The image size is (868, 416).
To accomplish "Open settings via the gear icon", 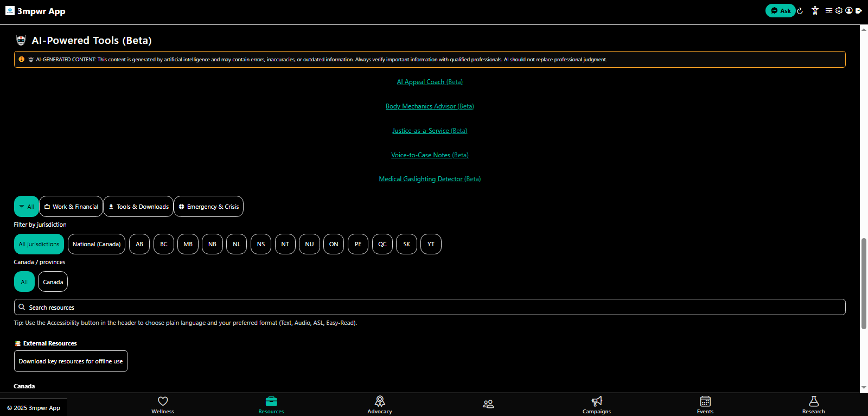I will pyautogui.click(x=839, y=11).
